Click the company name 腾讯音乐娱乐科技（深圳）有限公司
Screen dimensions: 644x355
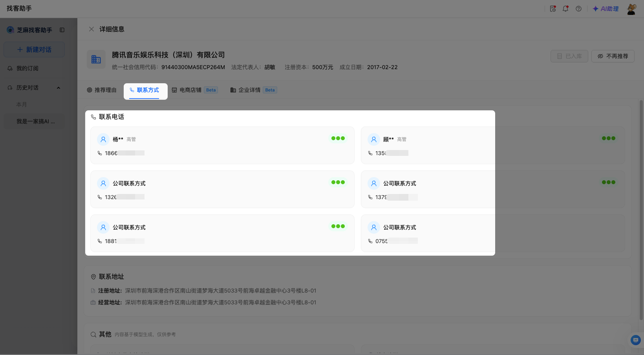pyautogui.click(x=168, y=55)
